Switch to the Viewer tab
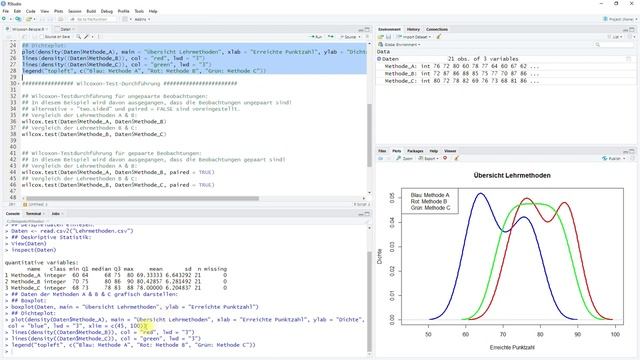The width and height of the screenshot is (640, 360). pyautogui.click(x=450, y=151)
